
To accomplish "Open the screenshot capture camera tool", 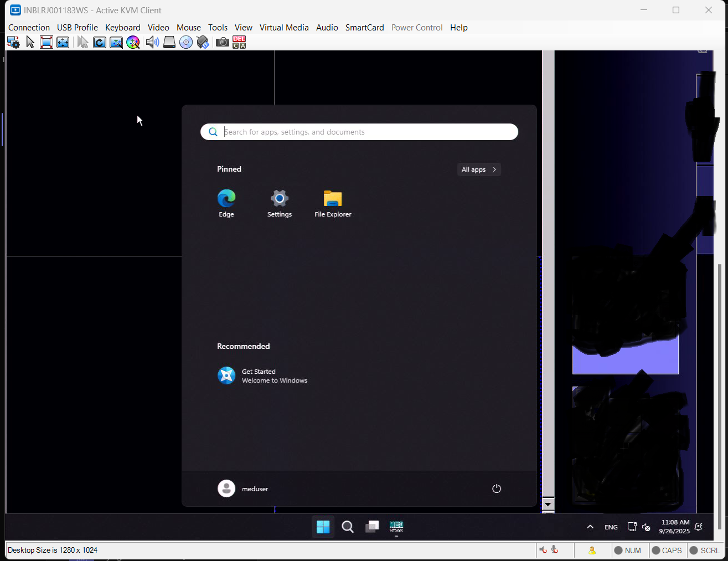I will pos(222,42).
